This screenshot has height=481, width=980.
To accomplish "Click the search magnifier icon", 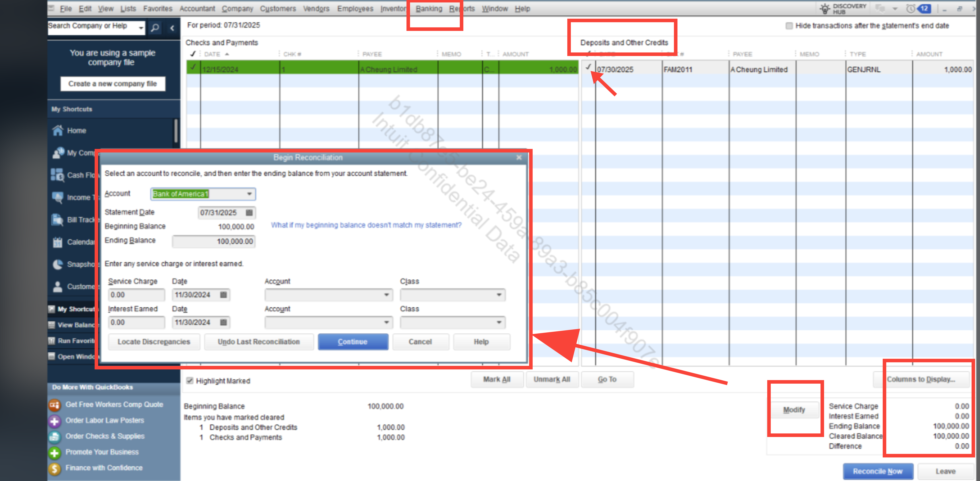I will click(x=155, y=27).
